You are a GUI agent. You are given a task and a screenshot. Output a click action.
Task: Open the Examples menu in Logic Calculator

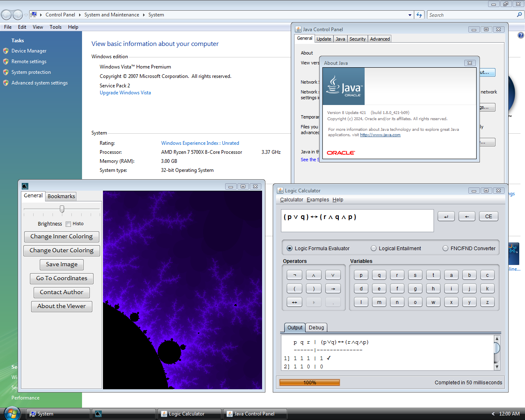317,200
